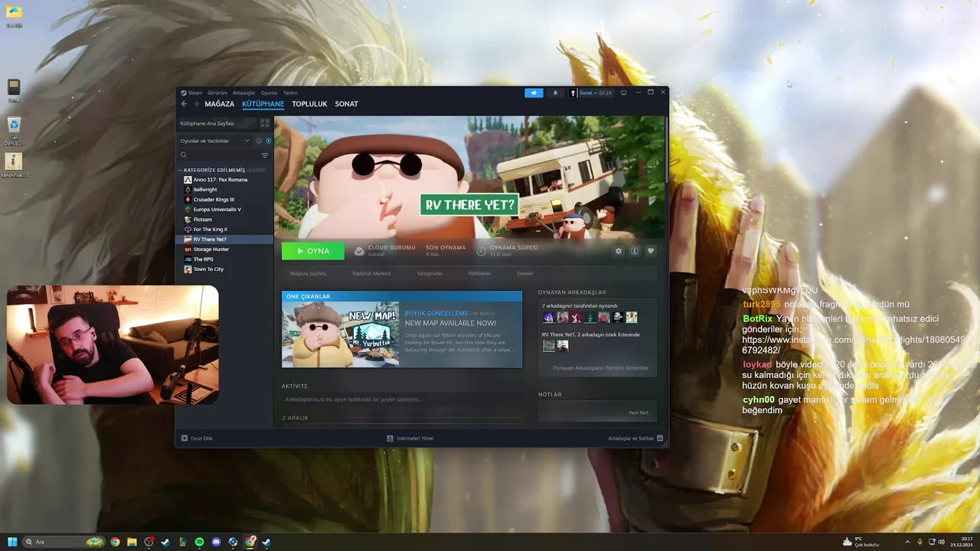Click the Sonic friend avatar
980x551 pixels.
[x=548, y=318]
